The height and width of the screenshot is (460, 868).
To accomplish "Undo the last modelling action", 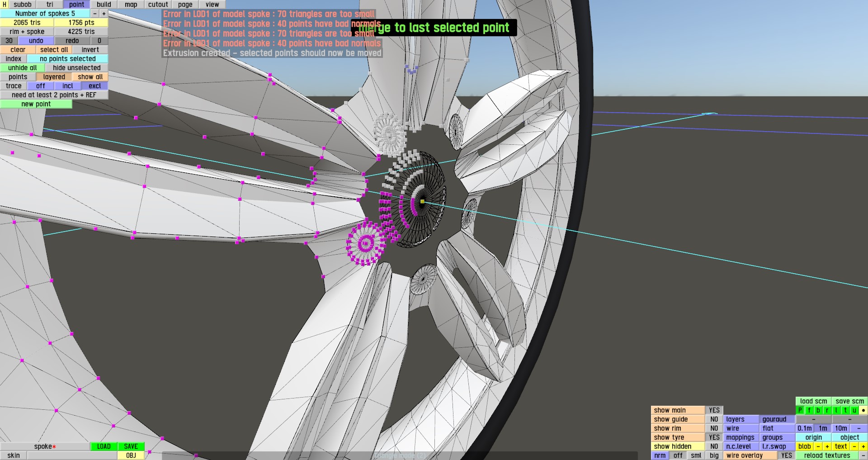I will point(36,41).
